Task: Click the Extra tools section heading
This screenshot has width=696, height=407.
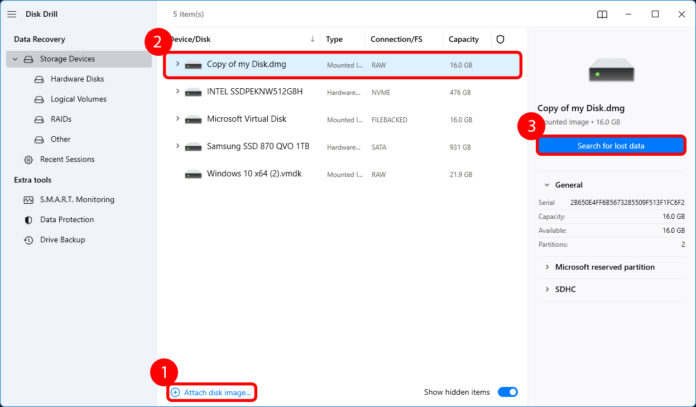Action: pyautogui.click(x=32, y=180)
